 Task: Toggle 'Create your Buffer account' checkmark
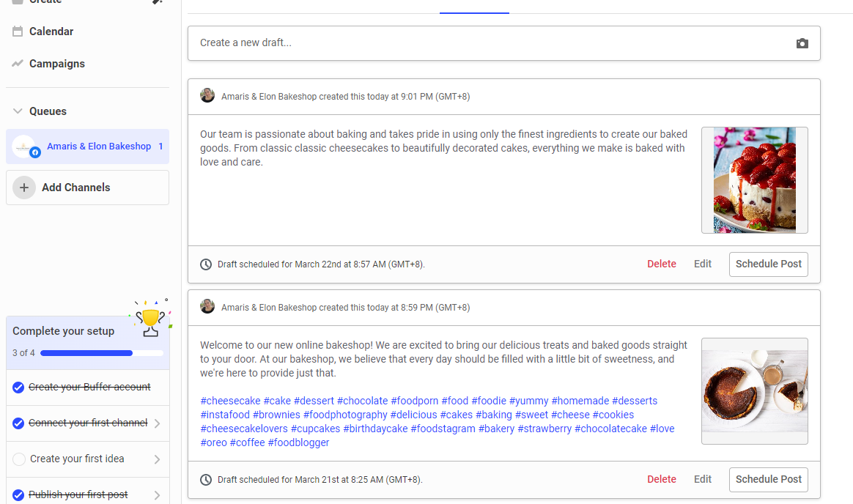coord(18,388)
